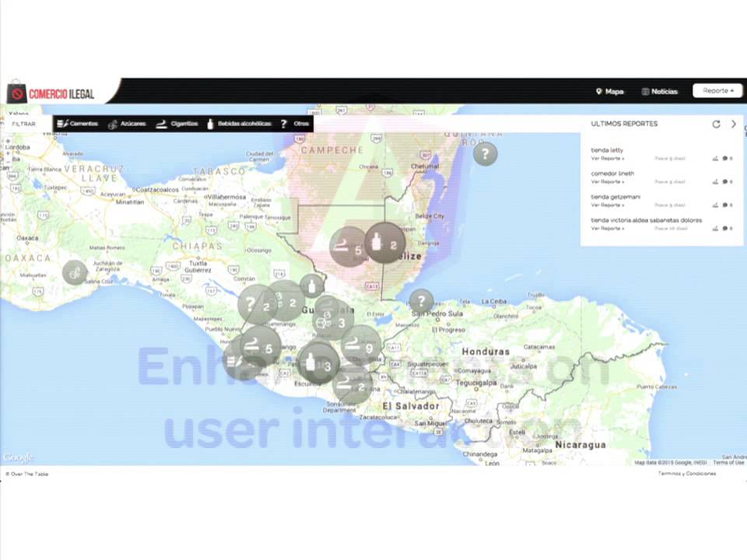Open the cigarette cluster marker with 9
747x560 pixels.
tap(360, 345)
